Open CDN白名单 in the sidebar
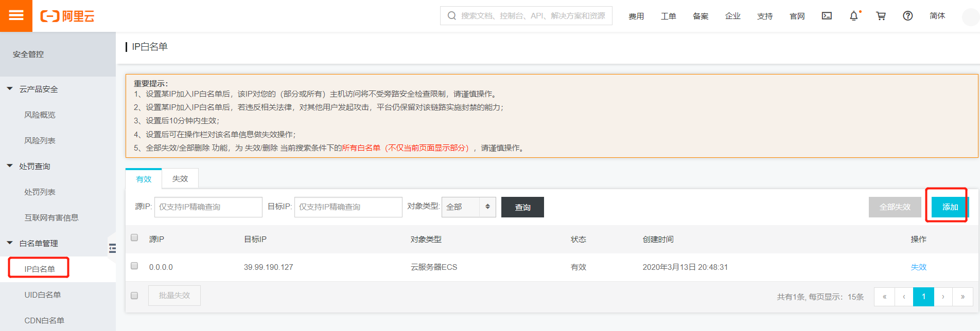 (44, 320)
